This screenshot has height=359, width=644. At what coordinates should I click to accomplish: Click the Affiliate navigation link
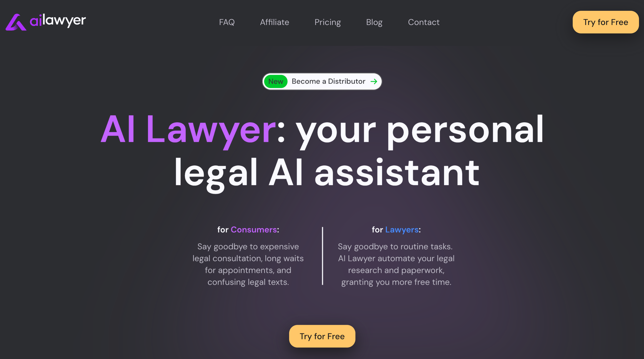(x=274, y=22)
